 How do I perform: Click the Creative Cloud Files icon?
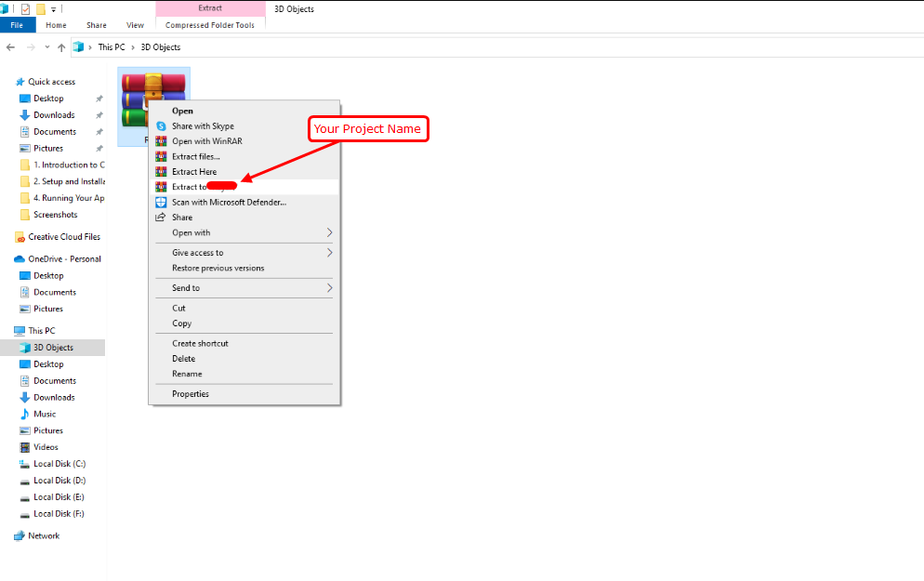point(20,237)
